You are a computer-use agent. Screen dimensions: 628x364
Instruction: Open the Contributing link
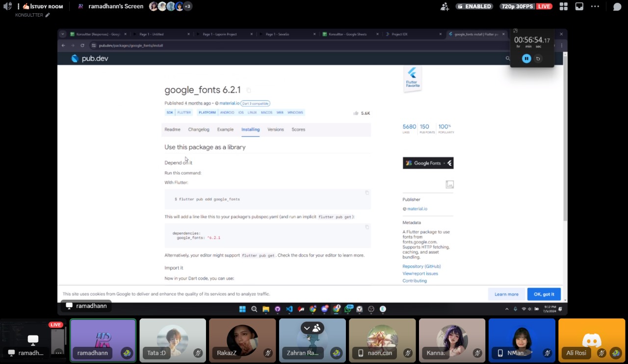click(x=415, y=281)
